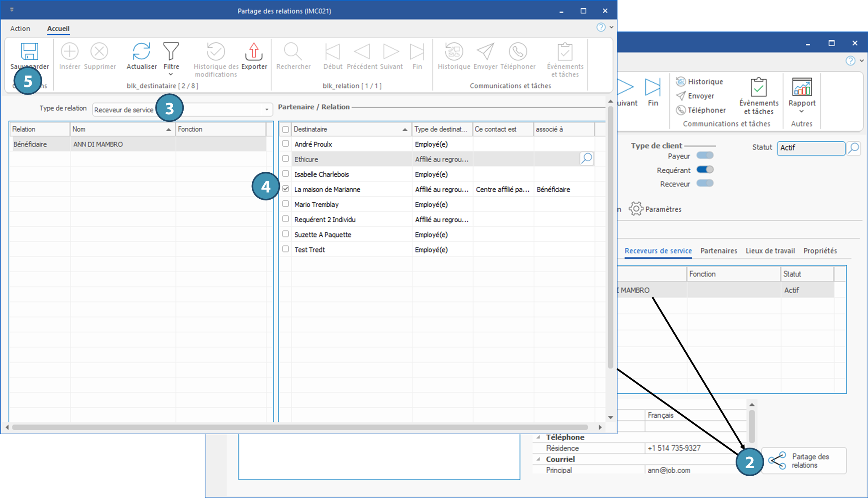Click Envoyer in the right window
This screenshot has height=498, width=868.
point(700,96)
